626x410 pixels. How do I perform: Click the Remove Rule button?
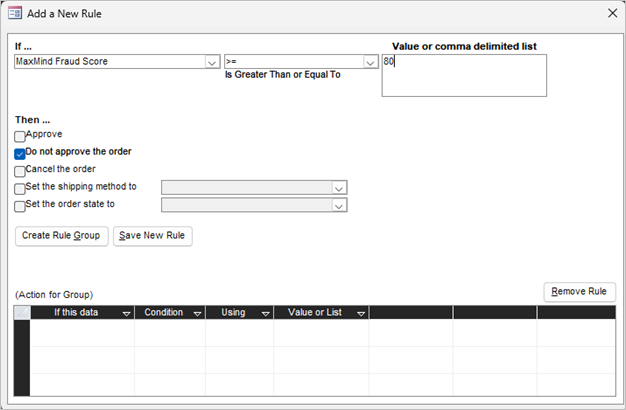[579, 292]
